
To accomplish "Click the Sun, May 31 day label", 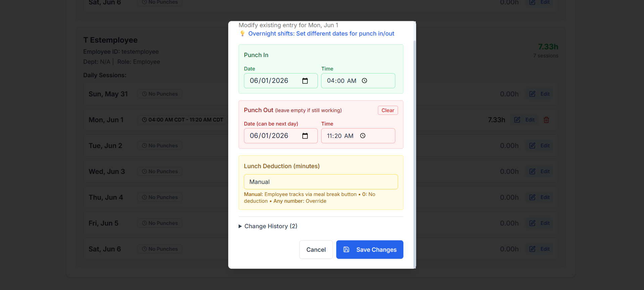I will pyautogui.click(x=108, y=94).
